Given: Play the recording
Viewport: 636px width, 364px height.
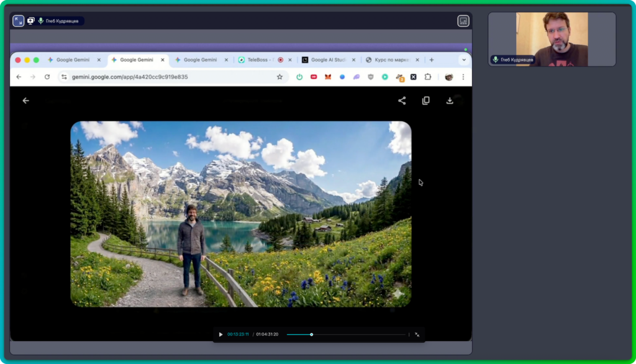Looking at the screenshot, I should click(x=220, y=335).
